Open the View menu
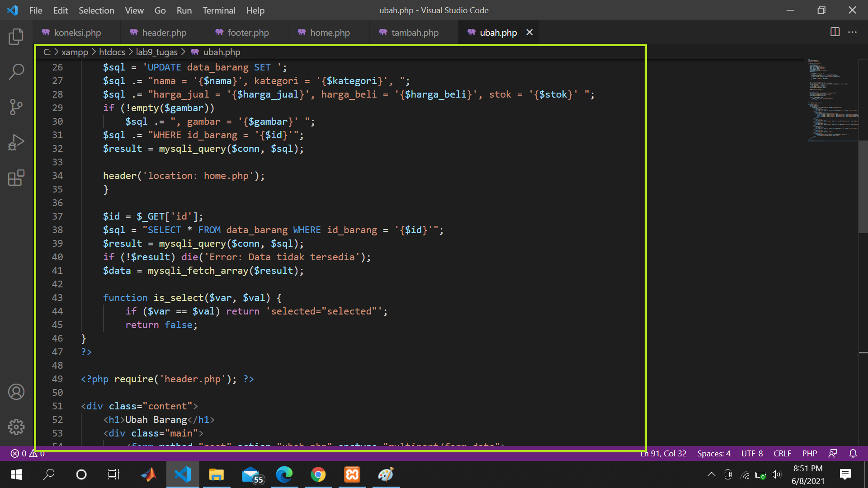Viewport: 868px width, 488px height. pos(134,10)
